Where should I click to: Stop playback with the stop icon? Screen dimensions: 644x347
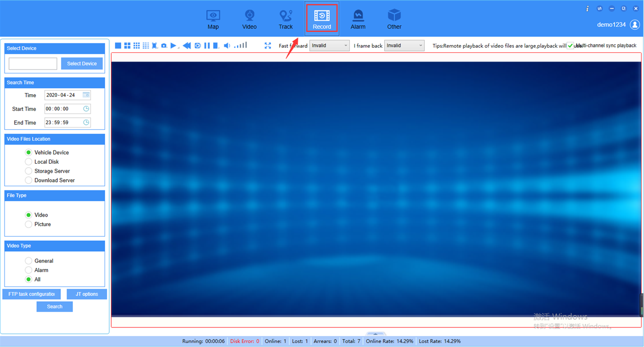216,46
